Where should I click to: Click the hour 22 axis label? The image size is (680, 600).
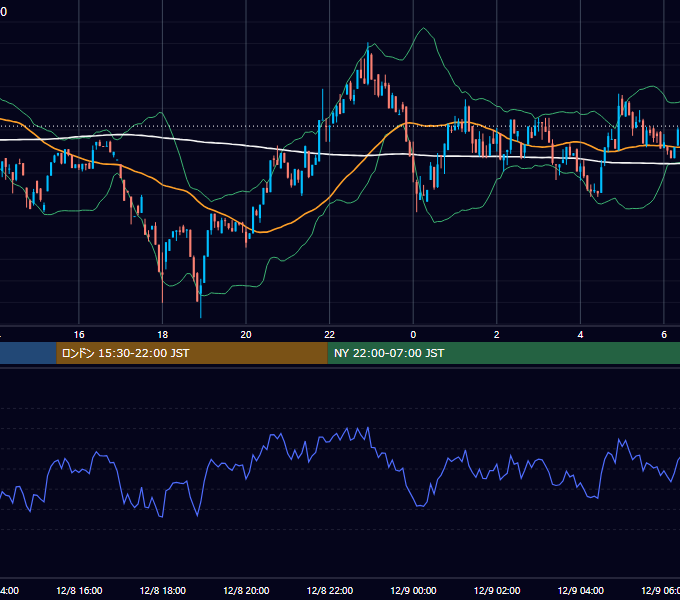(330, 335)
